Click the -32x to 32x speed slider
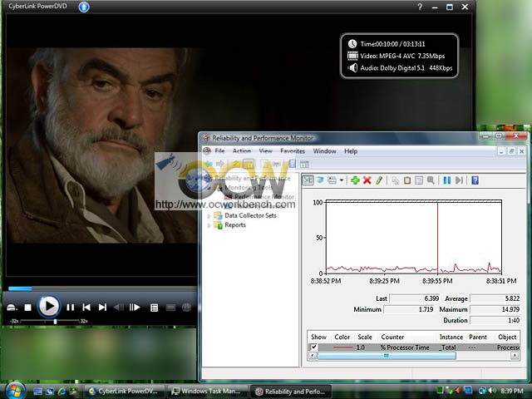 click(x=50, y=321)
